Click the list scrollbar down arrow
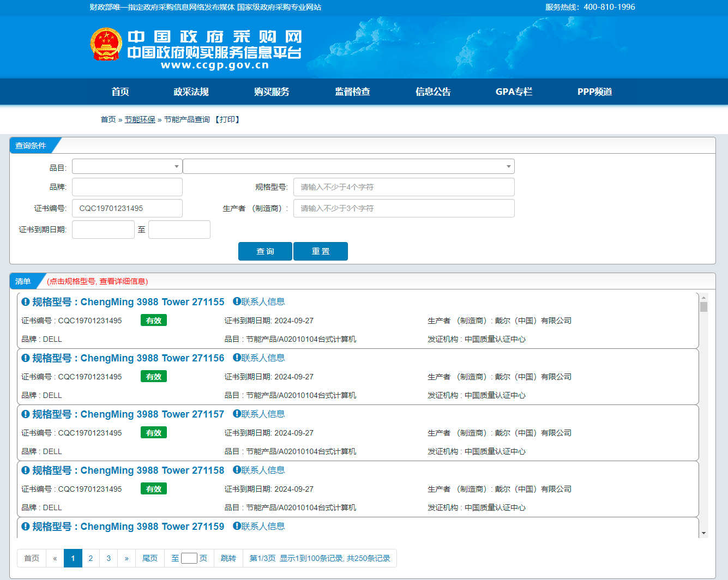The height and width of the screenshot is (580, 728). (x=704, y=533)
